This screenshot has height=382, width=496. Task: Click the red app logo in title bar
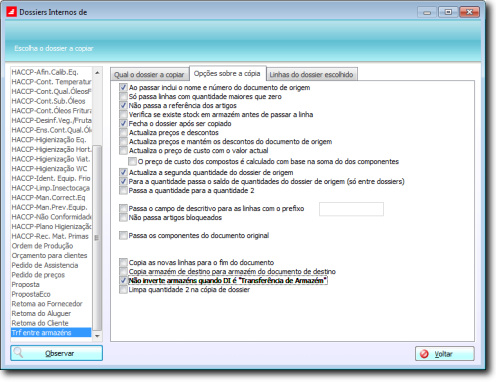pyautogui.click(x=11, y=12)
